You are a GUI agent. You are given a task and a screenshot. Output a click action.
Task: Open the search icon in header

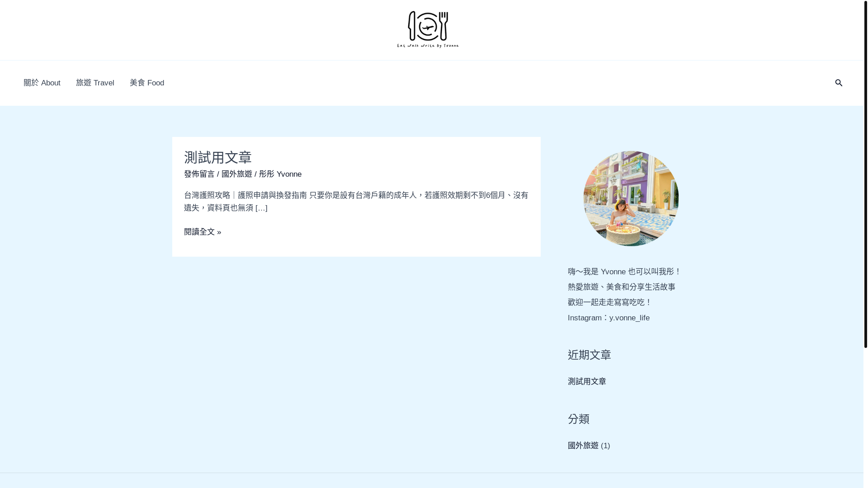[839, 83]
